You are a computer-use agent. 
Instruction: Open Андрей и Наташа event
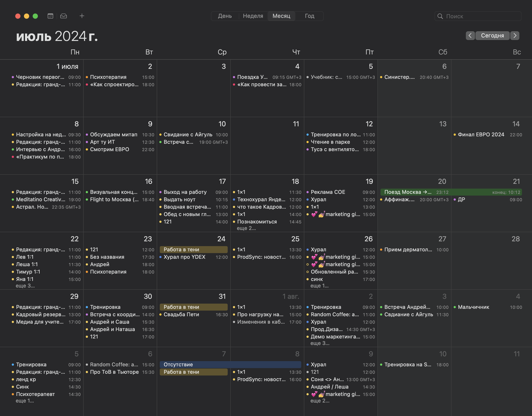coord(120,330)
